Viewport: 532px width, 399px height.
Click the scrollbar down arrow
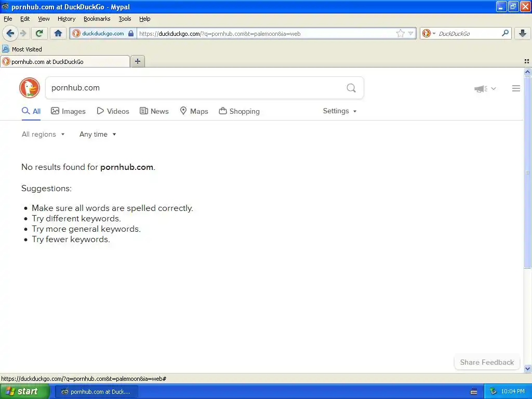tap(527, 368)
